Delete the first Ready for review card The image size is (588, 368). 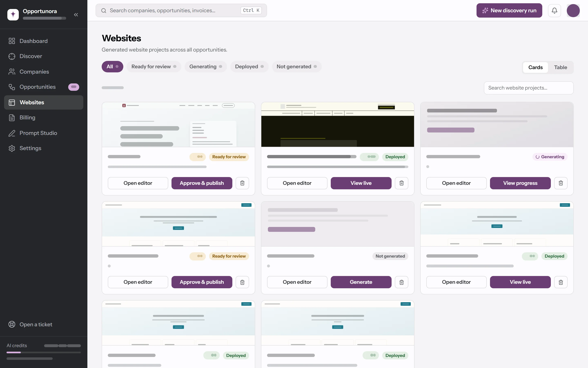coord(242,183)
